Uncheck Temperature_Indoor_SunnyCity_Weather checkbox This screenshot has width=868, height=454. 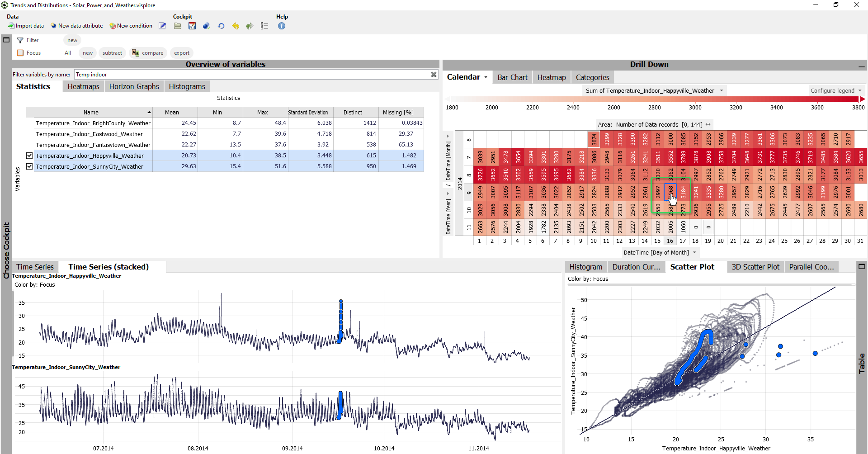pos(29,166)
